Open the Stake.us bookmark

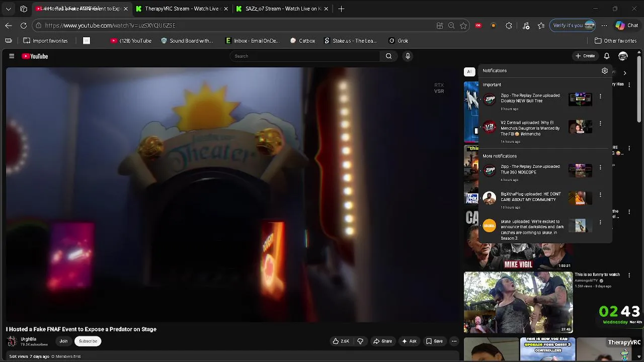(351, 41)
